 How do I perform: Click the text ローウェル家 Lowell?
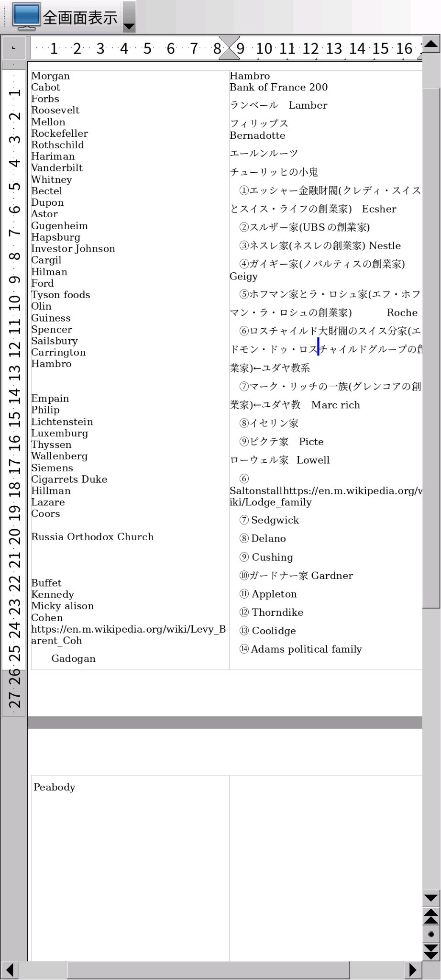click(x=280, y=460)
